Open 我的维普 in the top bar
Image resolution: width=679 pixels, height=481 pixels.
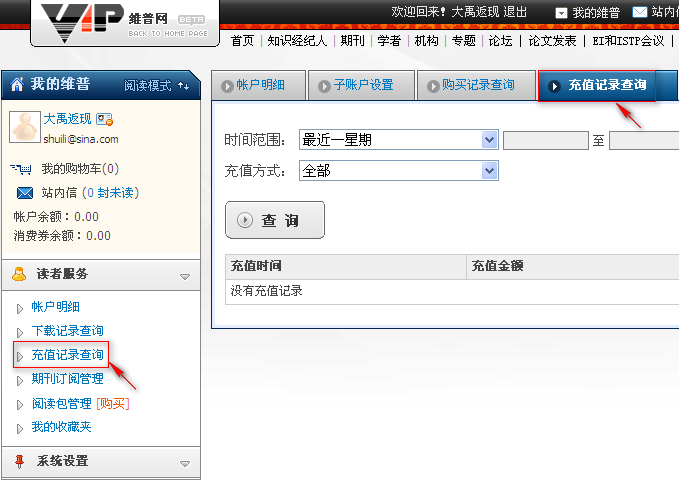pos(596,13)
